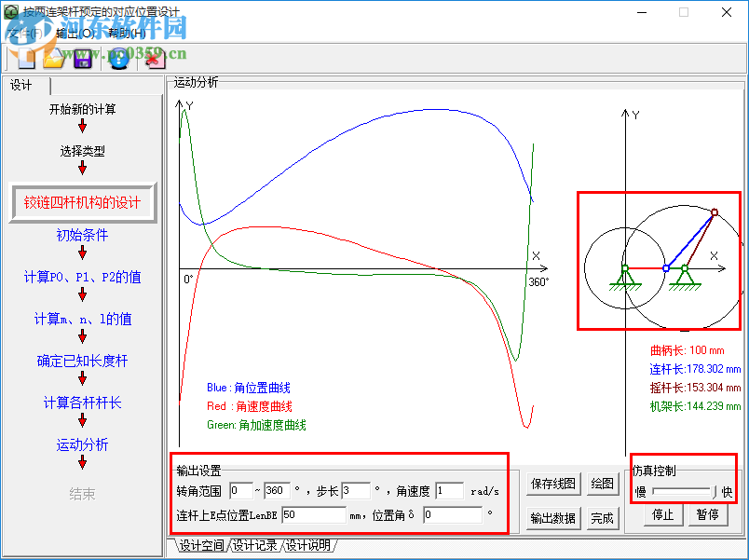The image size is (749, 560).
Task: Click the rotation range start field (0)
Action: (x=241, y=490)
